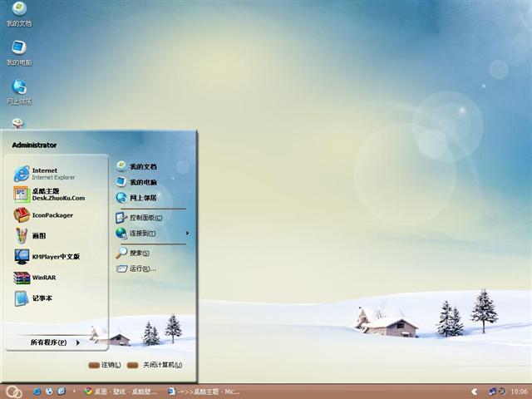Open 我的文档 desktop icon
Screen dimensions: 532x399
19,13
